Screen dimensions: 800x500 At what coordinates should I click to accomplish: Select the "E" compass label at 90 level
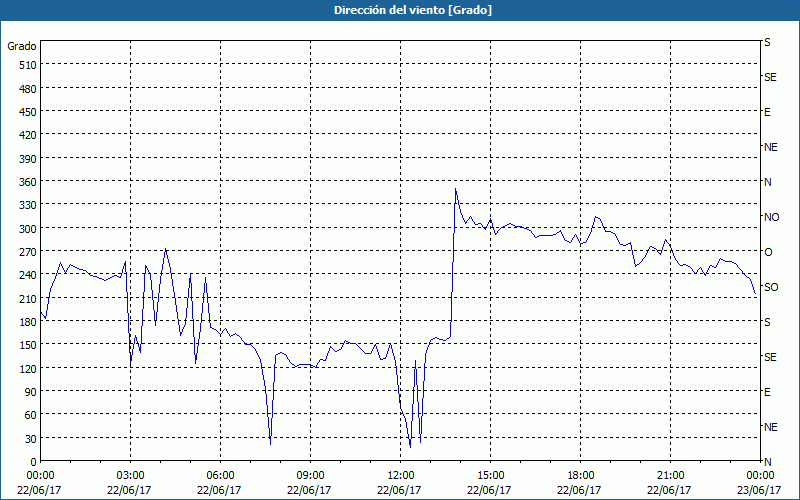point(767,392)
